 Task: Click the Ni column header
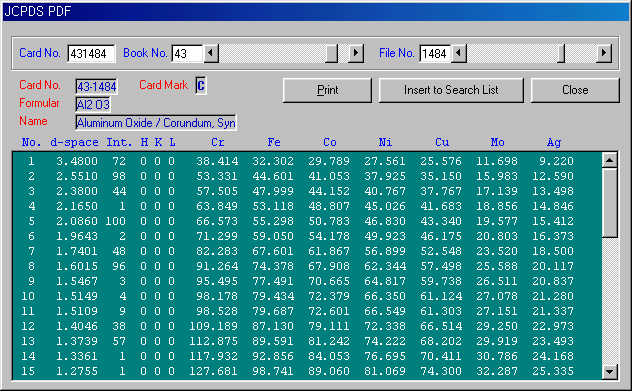pos(385,142)
